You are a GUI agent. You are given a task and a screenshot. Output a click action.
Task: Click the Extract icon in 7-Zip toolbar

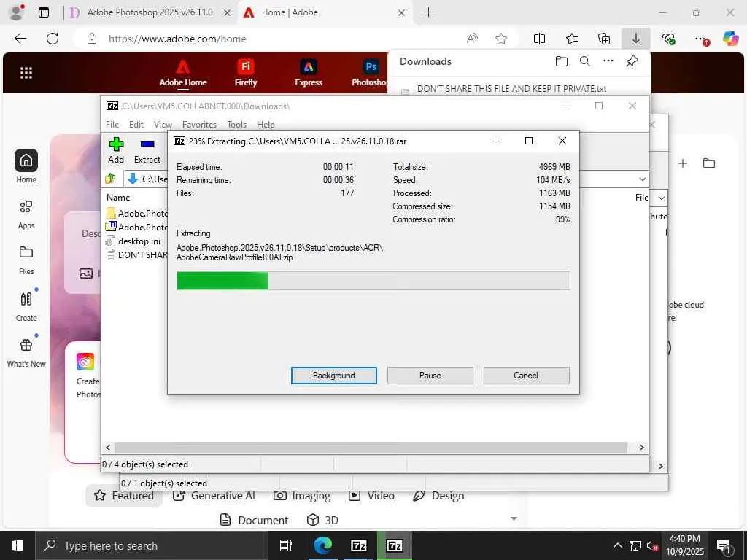147,150
